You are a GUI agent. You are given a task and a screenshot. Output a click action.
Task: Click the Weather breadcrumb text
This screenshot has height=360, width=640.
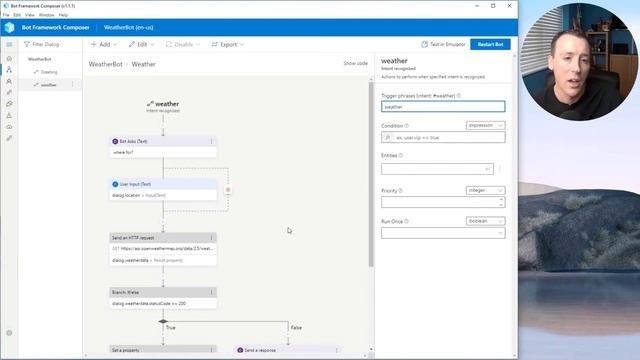143,64
